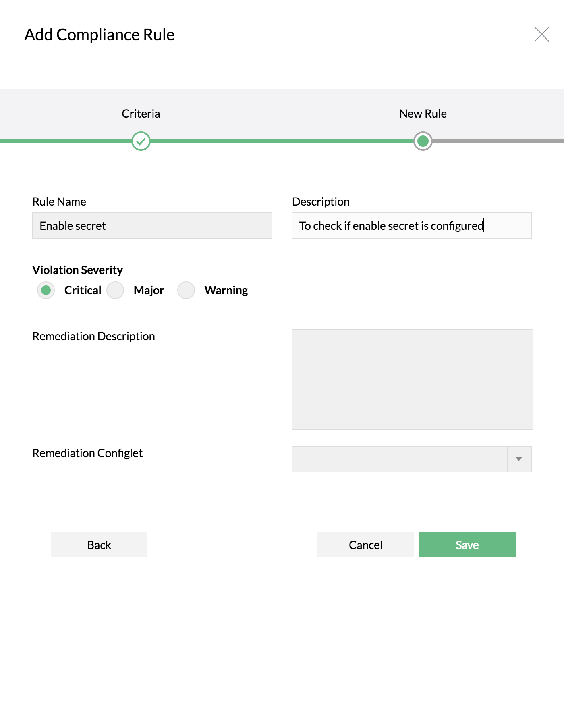Focus the Rule Name input field
564x728 pixels.
pyautogui.click(x=152, y=226)
